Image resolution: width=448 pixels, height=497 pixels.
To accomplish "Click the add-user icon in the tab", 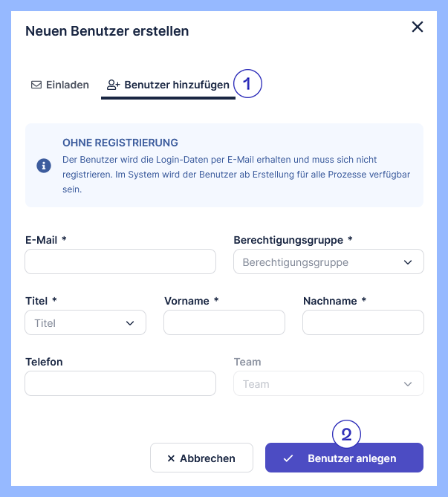I will click(113, 85).
